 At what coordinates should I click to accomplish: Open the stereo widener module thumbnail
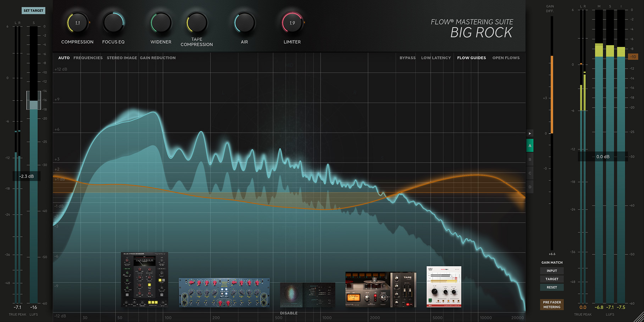[x=307, y=295]
